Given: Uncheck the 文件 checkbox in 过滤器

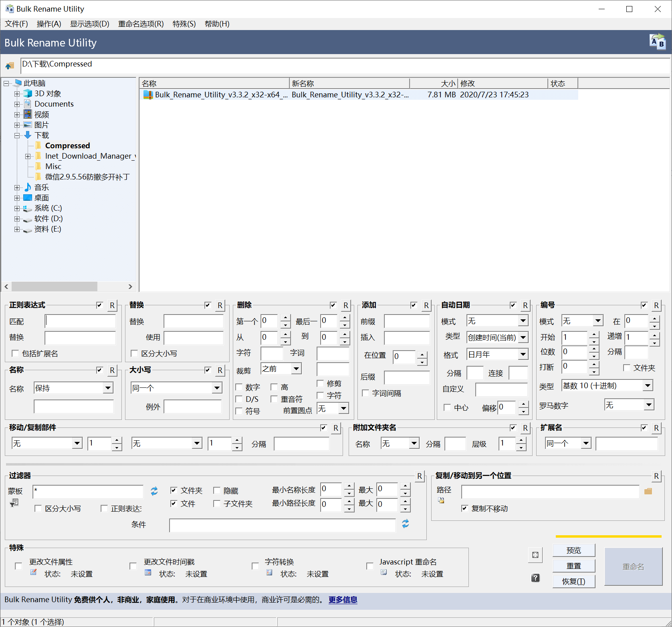Looking at the screenshot, I should tap(174, 504).
